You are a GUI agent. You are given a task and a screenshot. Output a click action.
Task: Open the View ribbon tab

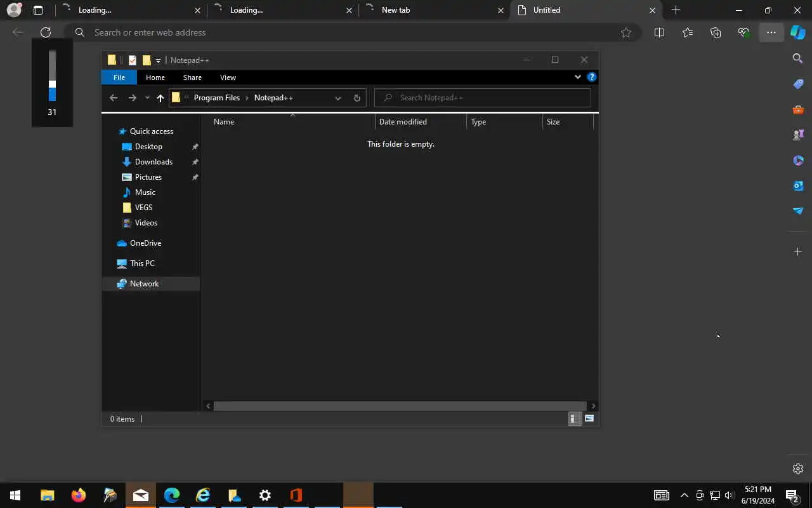(228, 77)
